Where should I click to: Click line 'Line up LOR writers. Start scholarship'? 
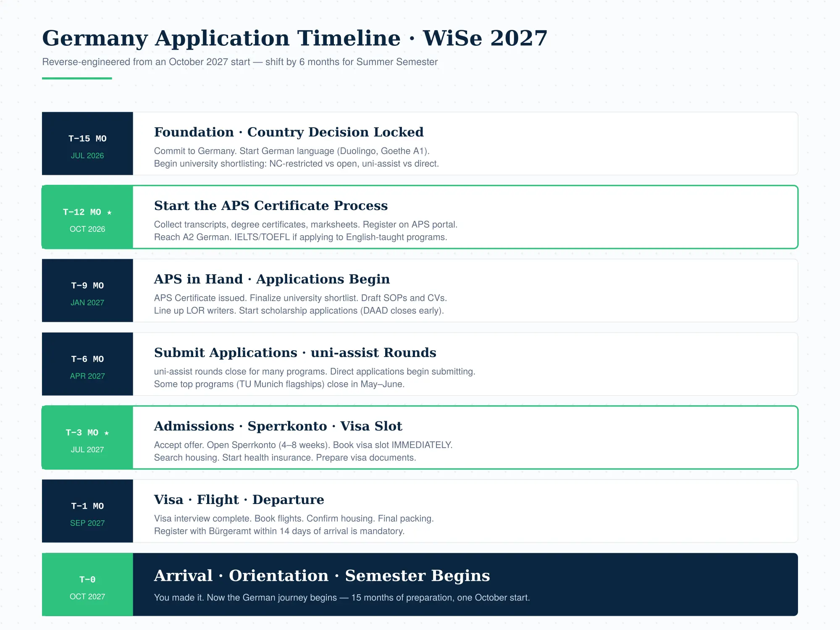[x=299, y=310]
